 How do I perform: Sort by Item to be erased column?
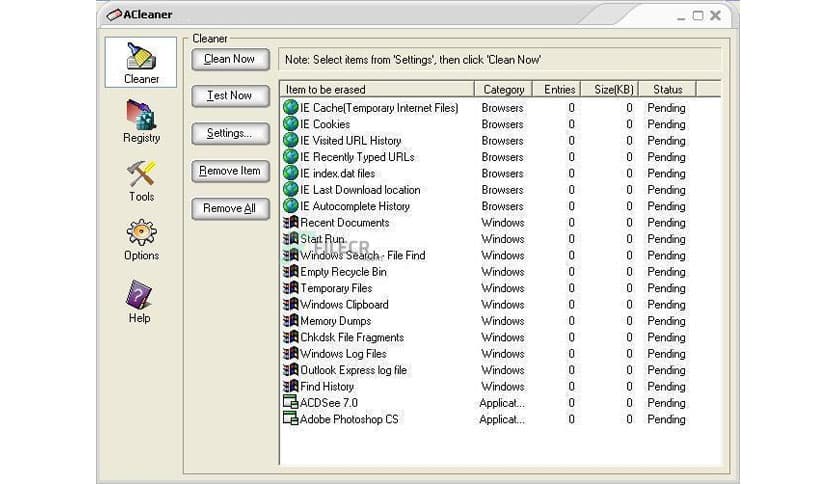[x=377, y=89]
